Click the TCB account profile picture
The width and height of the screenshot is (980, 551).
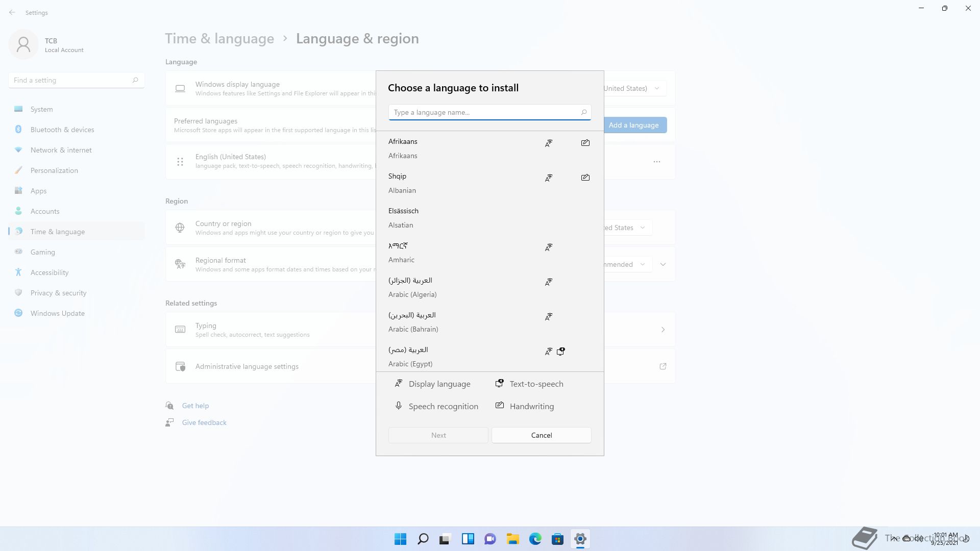[23, 45]
